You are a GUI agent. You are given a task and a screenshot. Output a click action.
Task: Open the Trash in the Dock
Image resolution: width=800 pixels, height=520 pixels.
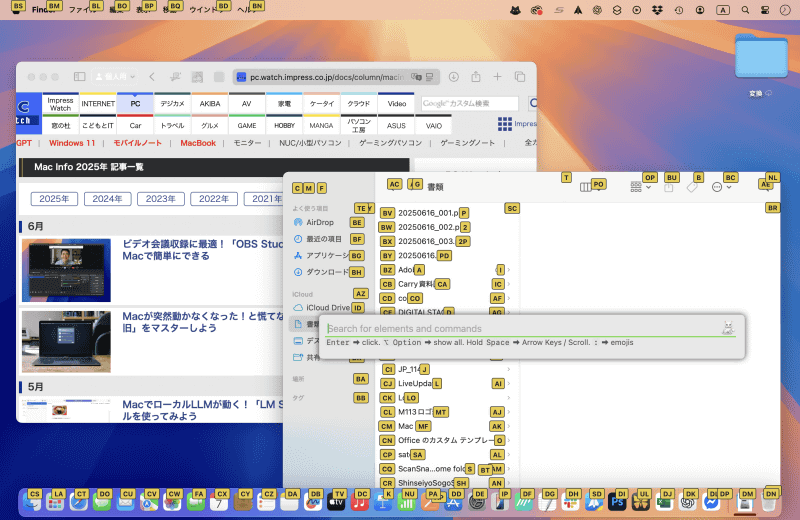[769, 503]
